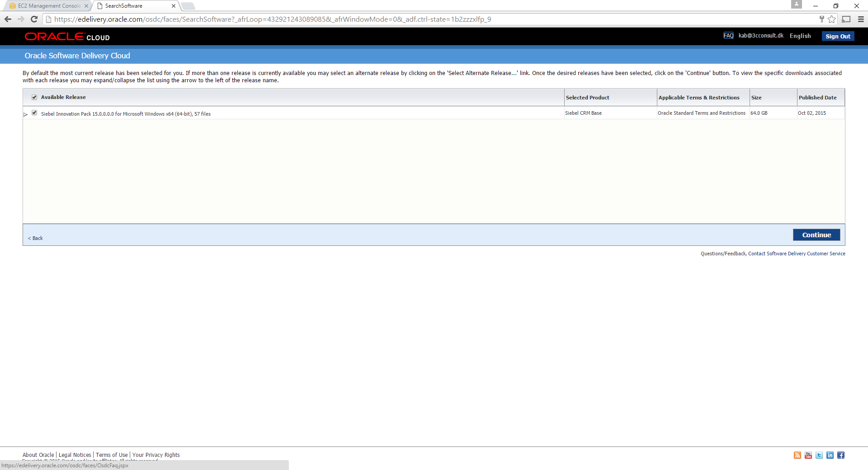
Task: Close the EC2 Management Console tab
Action: (x=86, y=6)
